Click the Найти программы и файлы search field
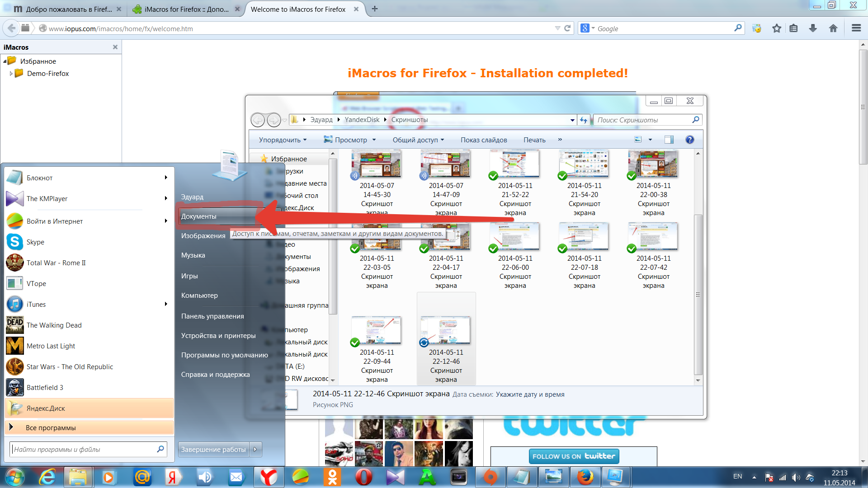 pyautogui.click(x=89, y=449)
